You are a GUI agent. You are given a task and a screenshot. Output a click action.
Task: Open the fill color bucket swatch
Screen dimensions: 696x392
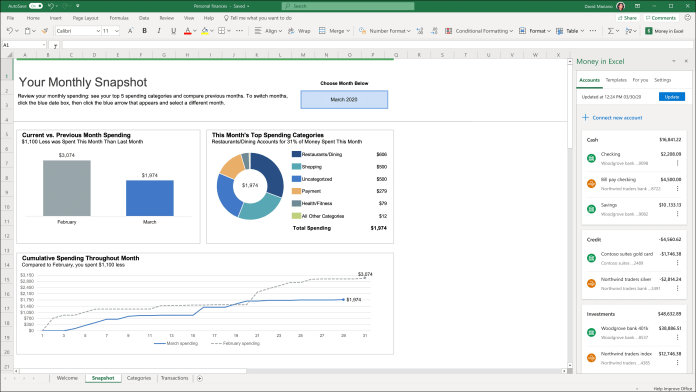[x=205, y=31]
